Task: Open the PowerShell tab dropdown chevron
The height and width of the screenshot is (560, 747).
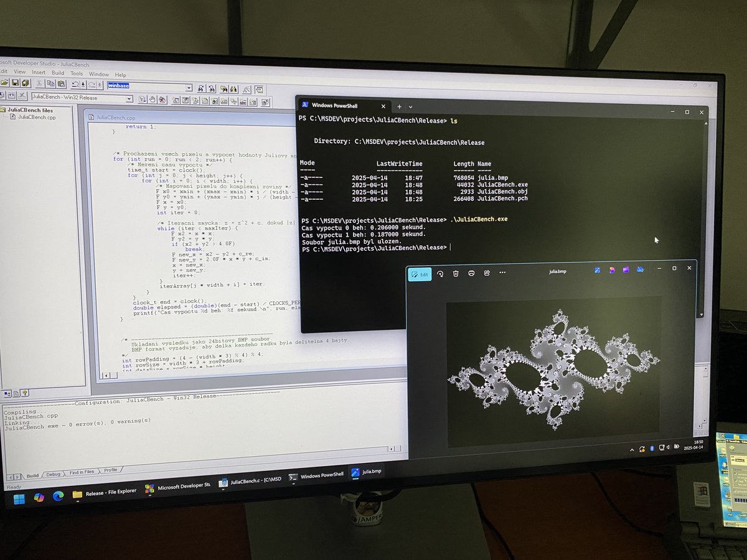Action: pos(410,107)
